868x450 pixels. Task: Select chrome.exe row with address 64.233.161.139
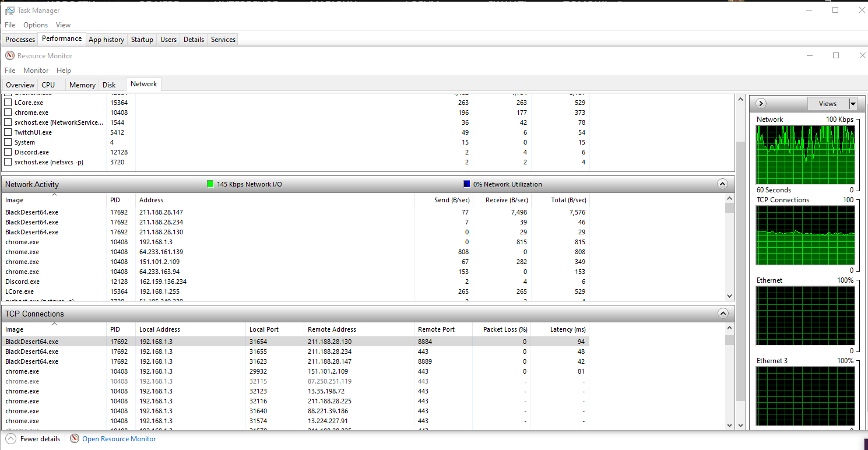pyautogui.click(x=296, y=252)
